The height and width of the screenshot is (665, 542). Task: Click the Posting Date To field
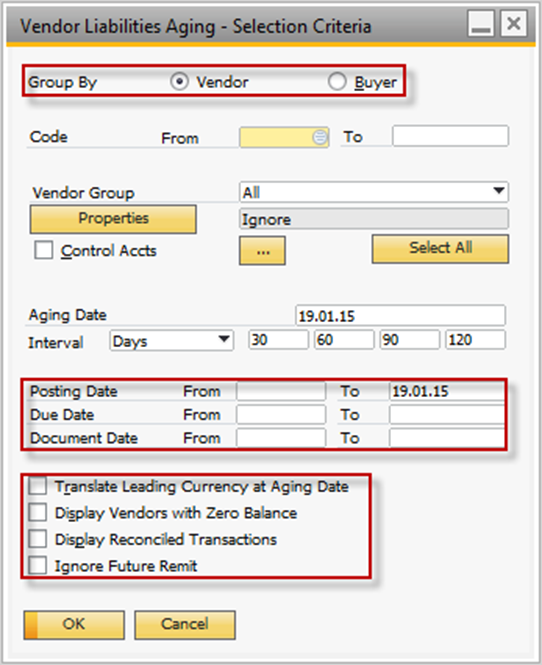pos(447,391)
